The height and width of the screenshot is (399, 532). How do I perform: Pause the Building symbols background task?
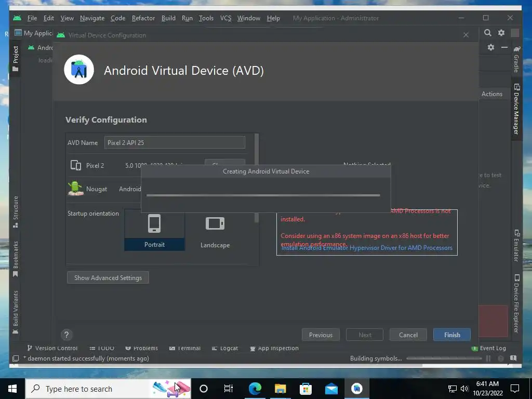tap(488, 358)
